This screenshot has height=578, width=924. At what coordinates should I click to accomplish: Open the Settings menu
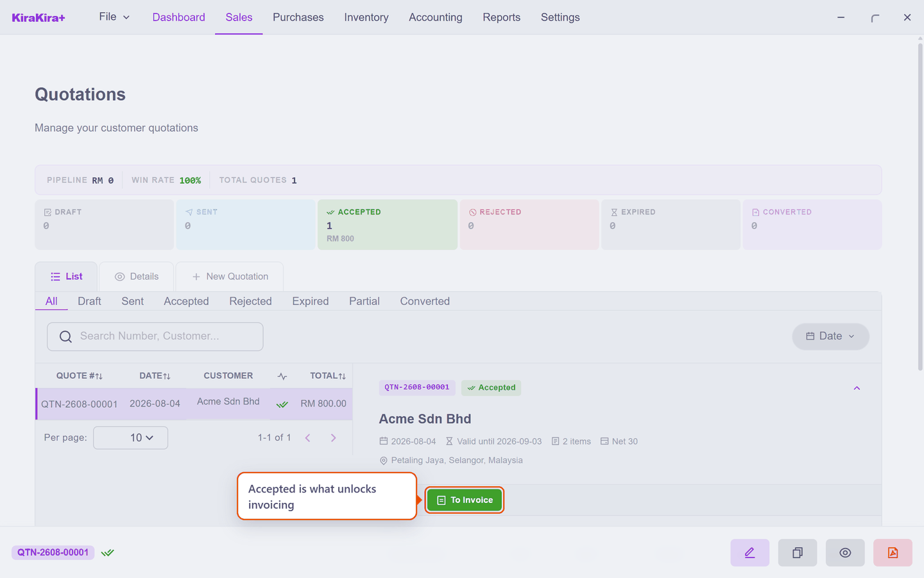(x=560, y=17)
